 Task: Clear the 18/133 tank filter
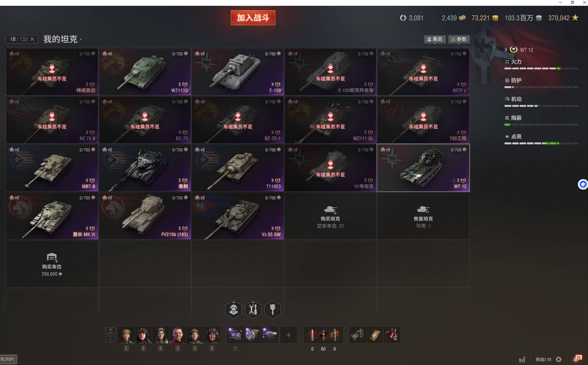(x=32, y=39)
